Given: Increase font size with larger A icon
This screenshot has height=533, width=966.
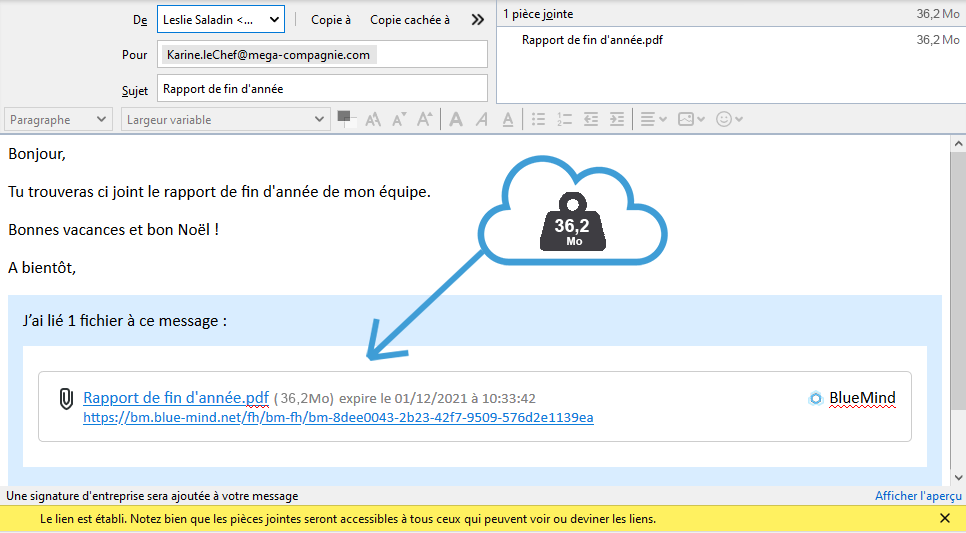Looking at the screenshot, I should tap(424, 119).
